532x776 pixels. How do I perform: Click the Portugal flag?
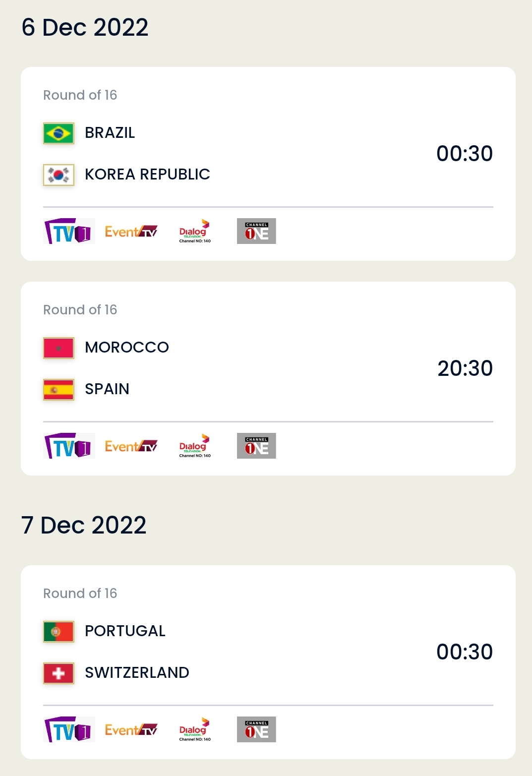tap(59, 632)
